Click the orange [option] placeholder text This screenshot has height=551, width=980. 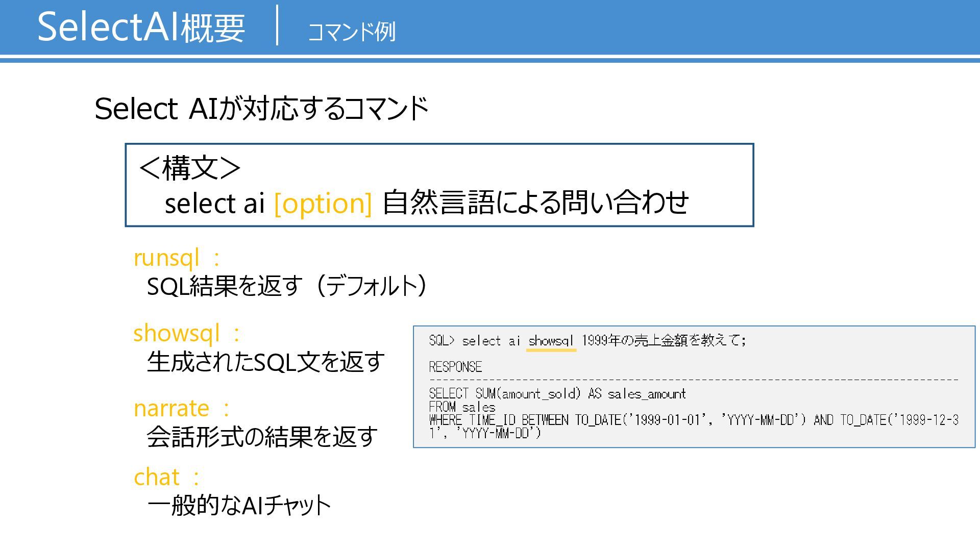click(x=323, y=203)
